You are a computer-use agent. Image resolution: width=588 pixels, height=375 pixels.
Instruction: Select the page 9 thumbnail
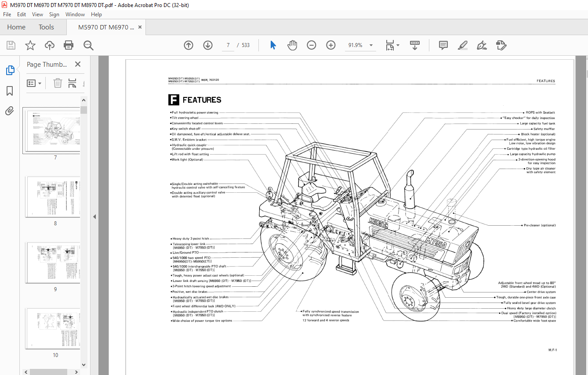53,263
